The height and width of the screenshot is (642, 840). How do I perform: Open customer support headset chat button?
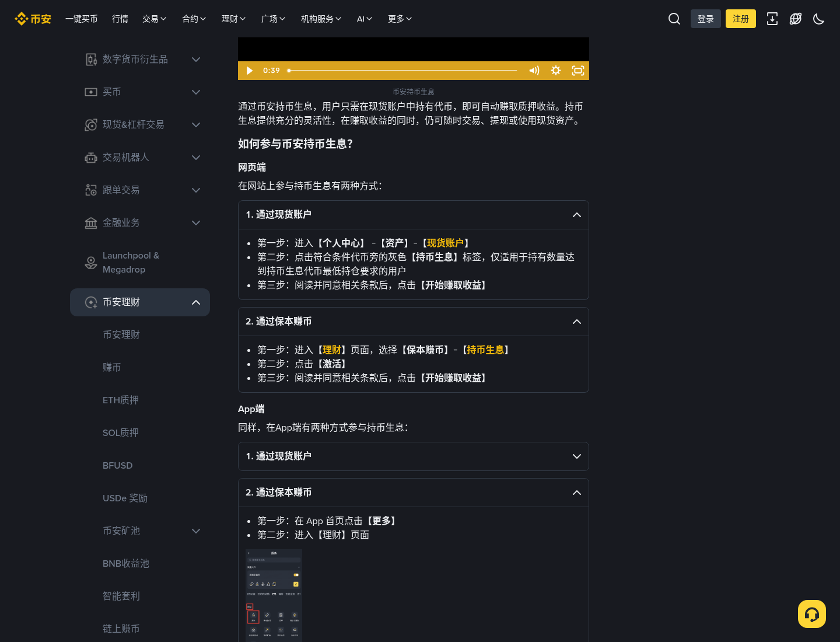coord(812,614)
